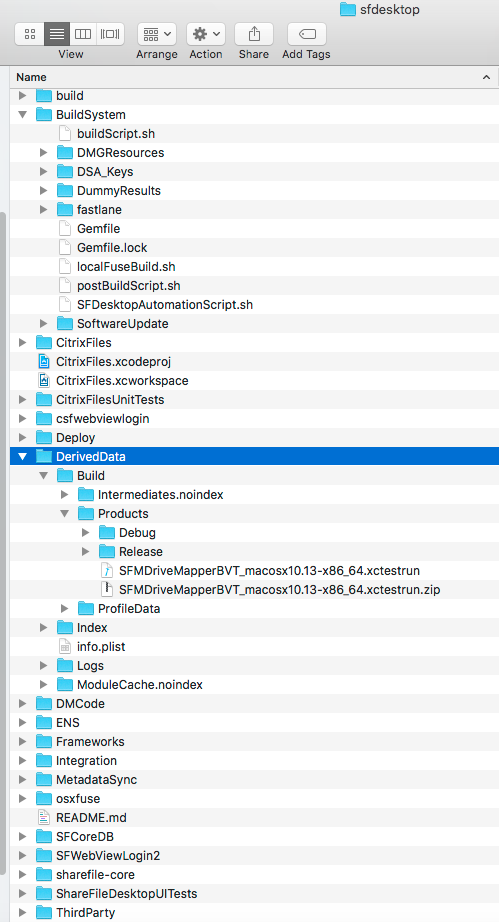Select the csfwebviewlogin folder icon
This screenshot has width=499, height=922.
[x=43, y=419]
